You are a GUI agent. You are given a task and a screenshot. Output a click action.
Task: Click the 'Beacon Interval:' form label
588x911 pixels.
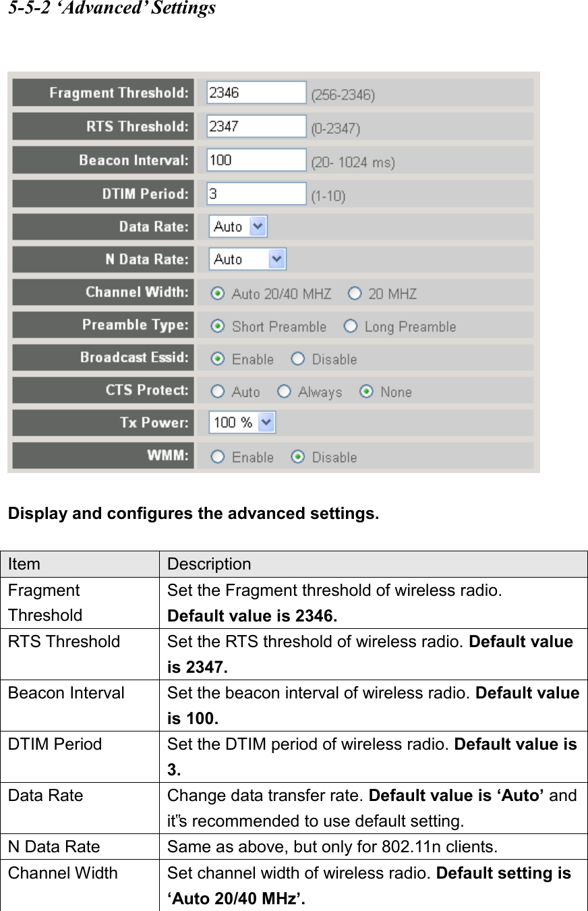[134, 160]
